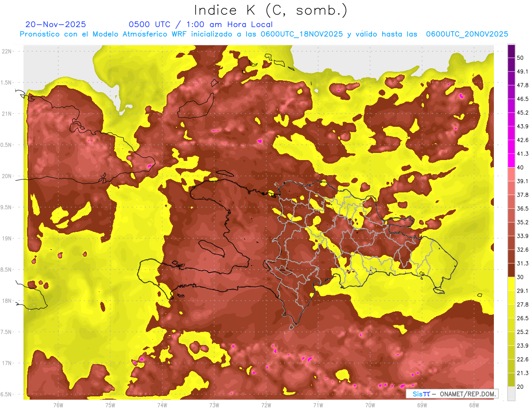Image resolution: width=532 pixels, height=411 pixels.
Task: Click the '36.5' color scale value
Action: click(523, 208)
